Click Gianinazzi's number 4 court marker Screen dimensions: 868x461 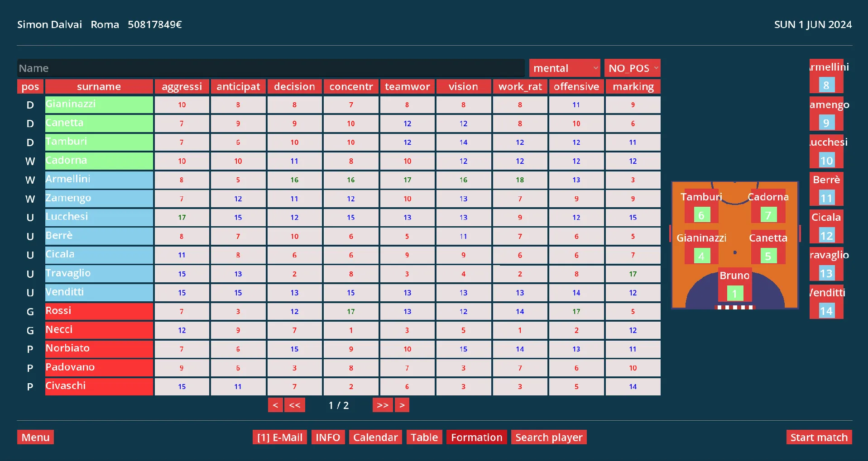(x=701, y=256)
